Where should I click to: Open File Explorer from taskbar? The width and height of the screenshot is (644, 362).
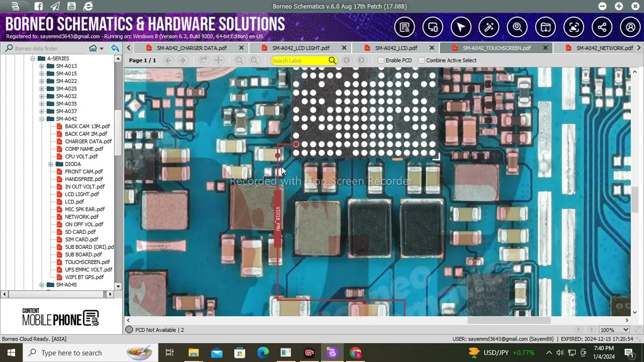(193, 353)
